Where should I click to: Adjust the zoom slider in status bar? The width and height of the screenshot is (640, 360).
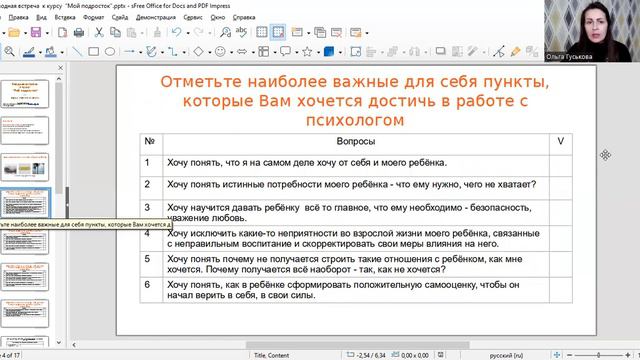(598, 355)
